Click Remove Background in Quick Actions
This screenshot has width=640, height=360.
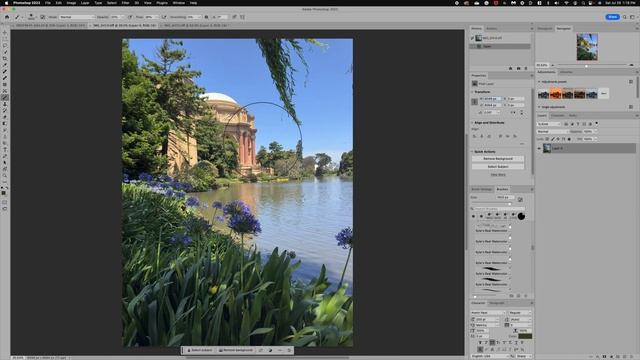[498, 158]
